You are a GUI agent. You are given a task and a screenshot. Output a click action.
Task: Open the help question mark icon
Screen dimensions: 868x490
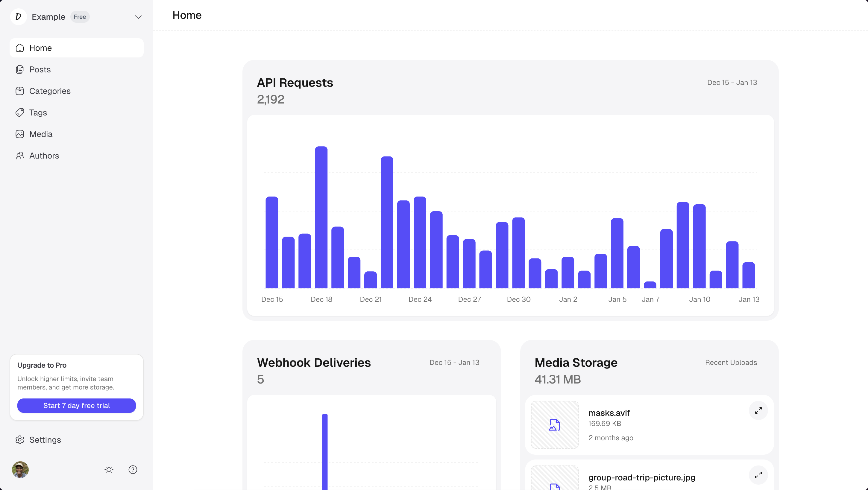(x=133, y=470)
